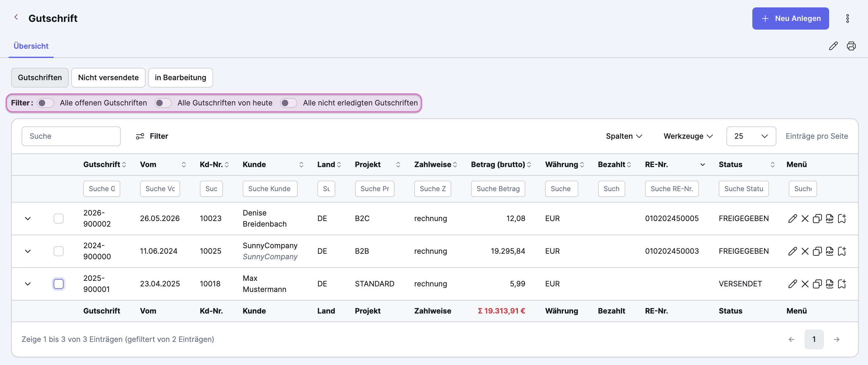Viewport: 868px width, 365px height.
Task: Click the bookmark-plus icon for SunnyCompany row
Action: (x=842, y=251)
